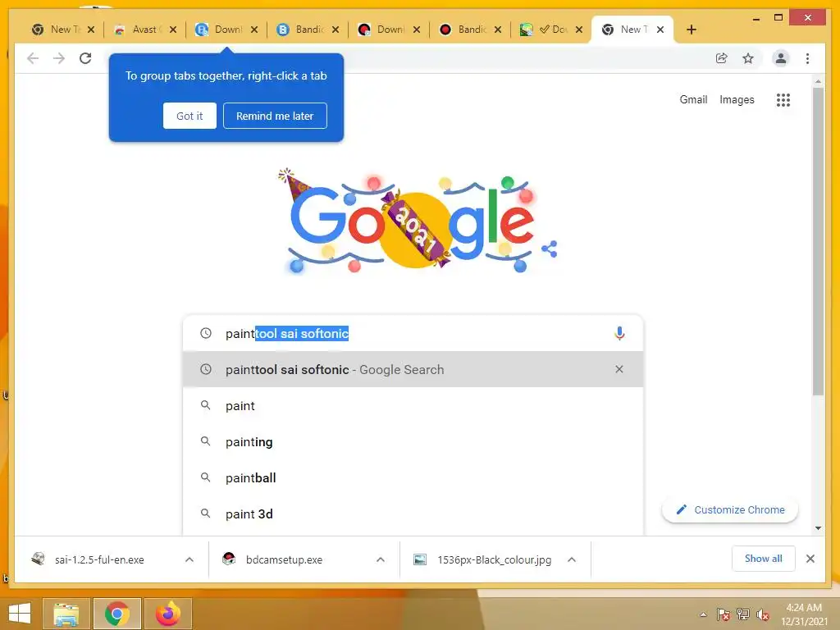The height and width of the screenshot is (630, 840).
Task: Open the Images link
Action: 737,99
